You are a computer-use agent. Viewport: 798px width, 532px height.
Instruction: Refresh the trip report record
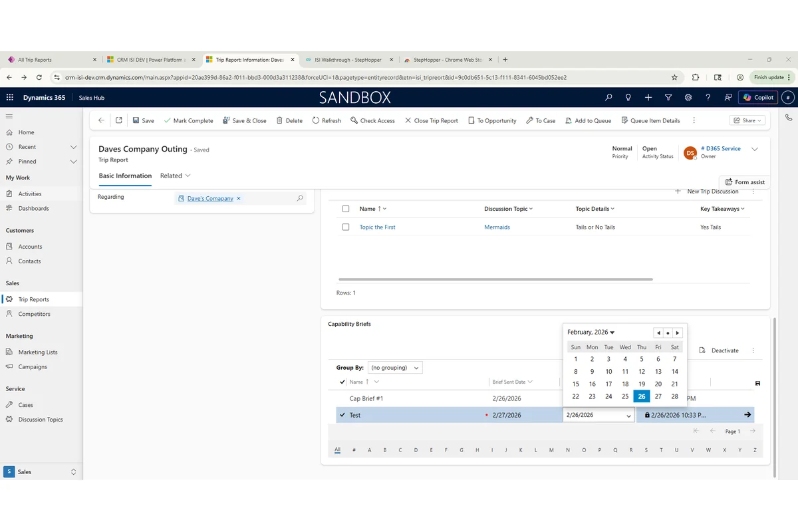point(326,120)
